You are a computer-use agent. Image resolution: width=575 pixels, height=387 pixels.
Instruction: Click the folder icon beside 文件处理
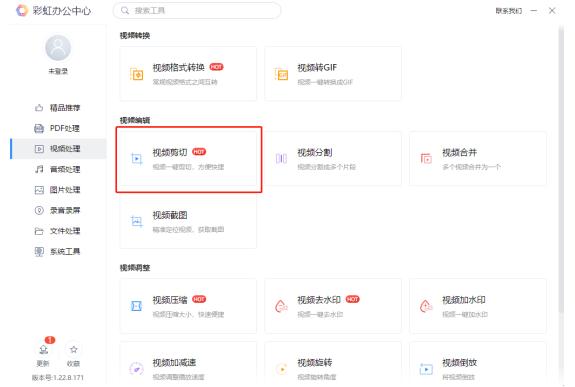pos(39,231)
